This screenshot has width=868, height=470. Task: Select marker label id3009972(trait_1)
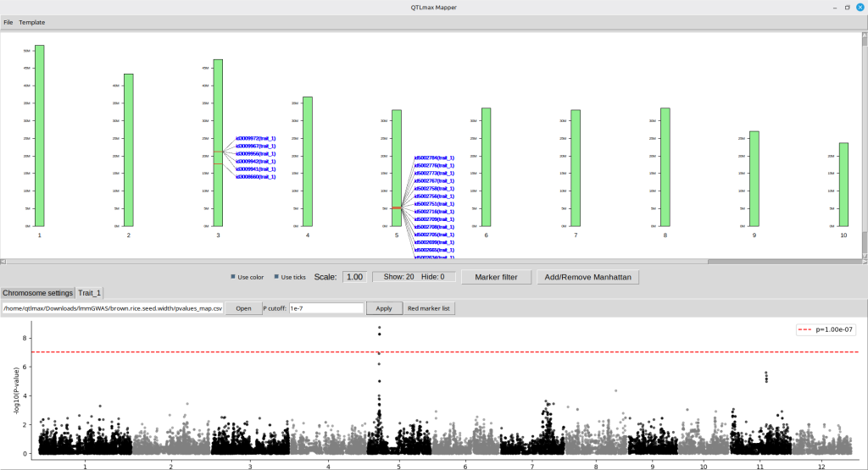pyautogui.click(x=255, y=138)
